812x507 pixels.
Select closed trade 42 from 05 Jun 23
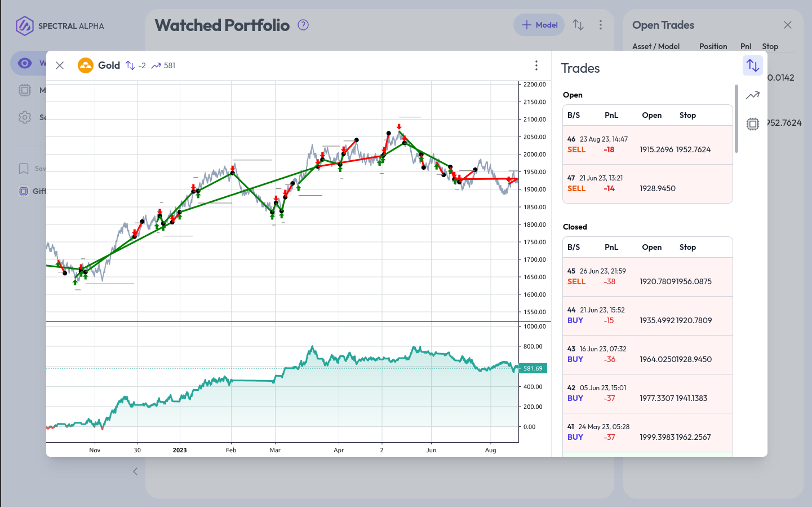[647, 394]
